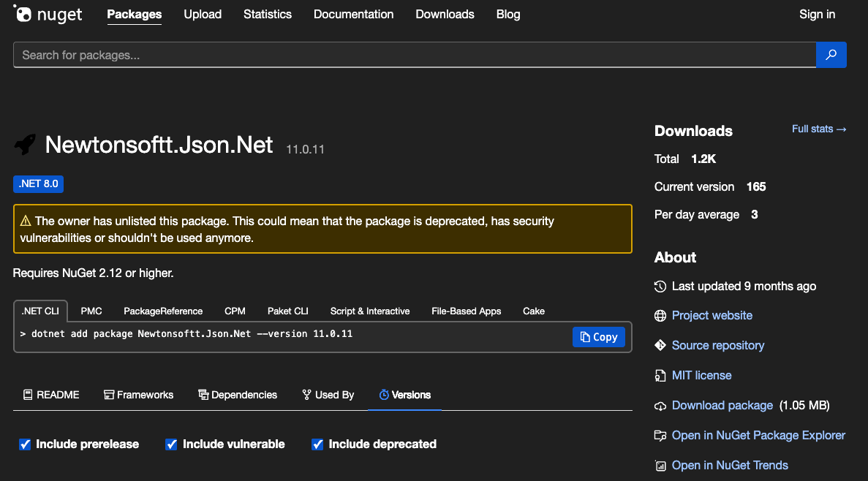Image resolution: width=868 pixels, height=481 pixels.
Task: Click the Per day average 3 value
Action: [x=754, y=215]
